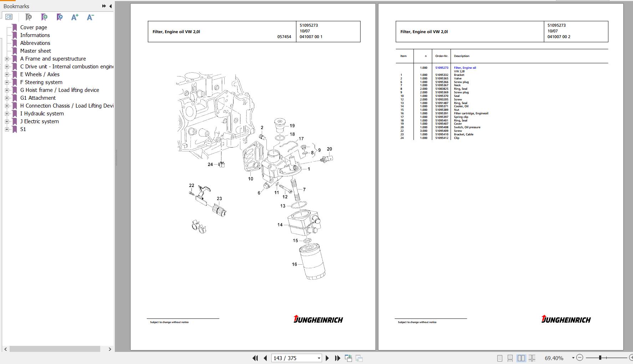
Task: Select the facing two-page view
Action: click(521, 358)
